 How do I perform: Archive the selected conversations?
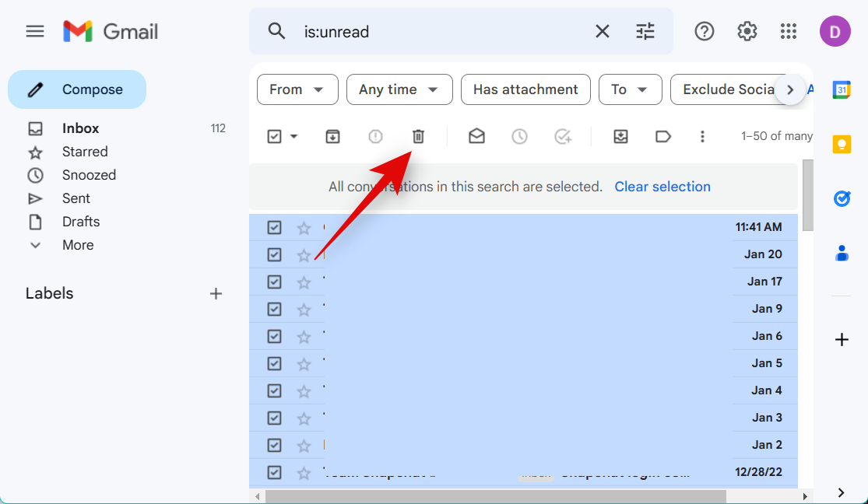pyautogui.click(x=332, y=137)
